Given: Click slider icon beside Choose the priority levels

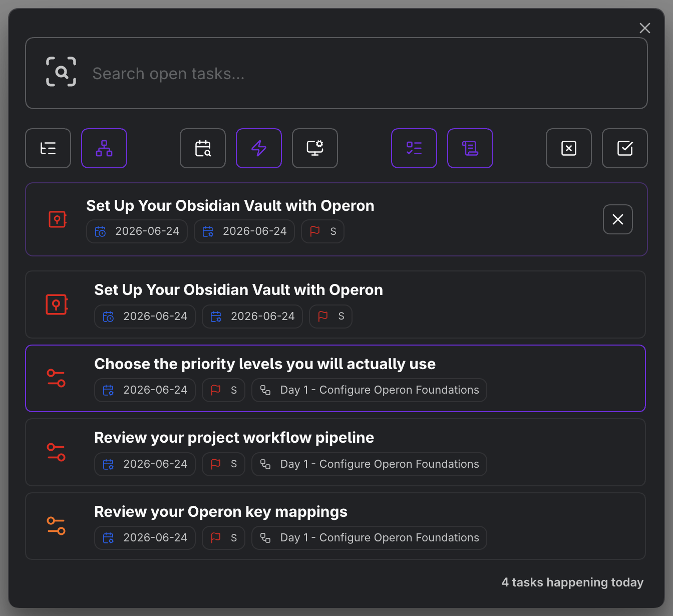Looking at the screenshot, I should click(x=56, y=378).
